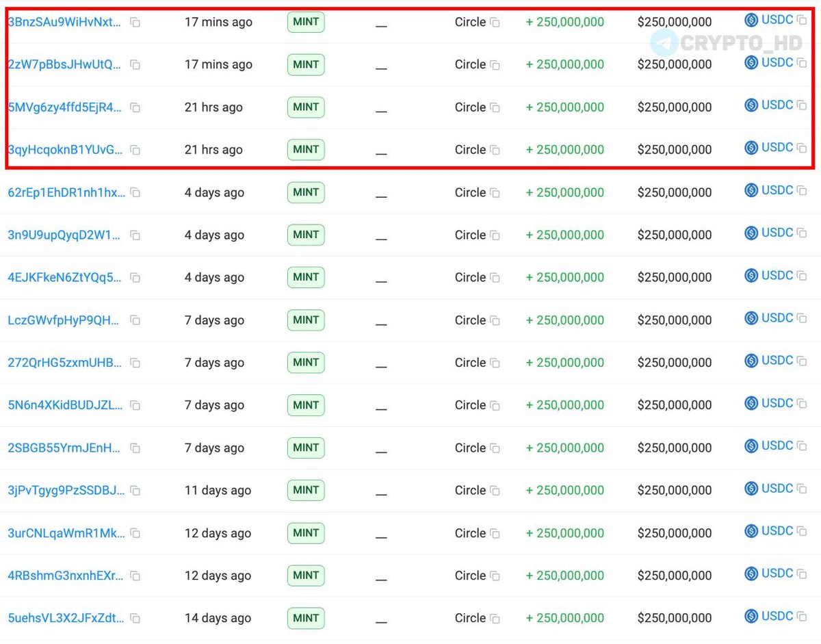The width and height of the screenshot is (821, 644).
Task: Copy the signature 5MVg6zy4ffd5EjR4
Action: (135, 107)
